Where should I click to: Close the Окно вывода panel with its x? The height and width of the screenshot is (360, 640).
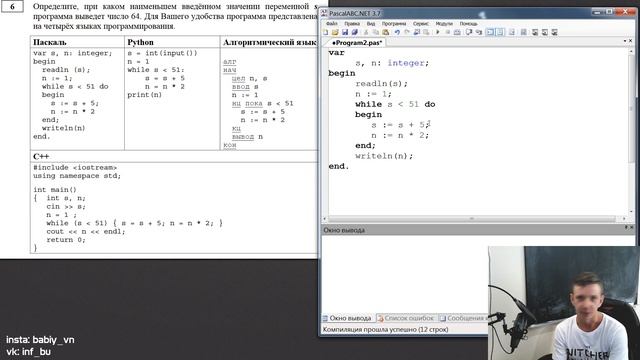[x=632, y=227]
